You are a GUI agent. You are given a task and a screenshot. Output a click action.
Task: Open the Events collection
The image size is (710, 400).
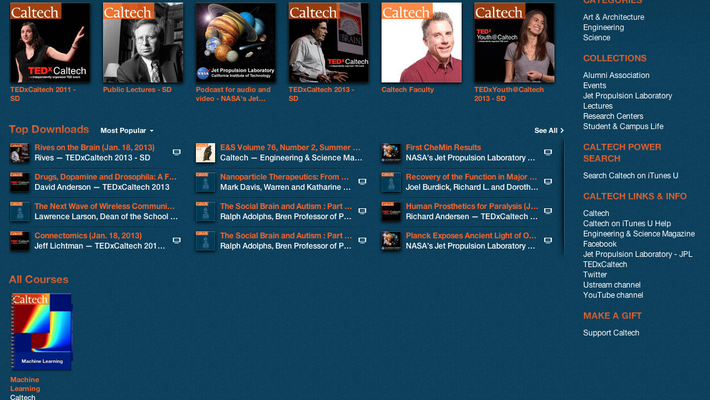[595, 85]
